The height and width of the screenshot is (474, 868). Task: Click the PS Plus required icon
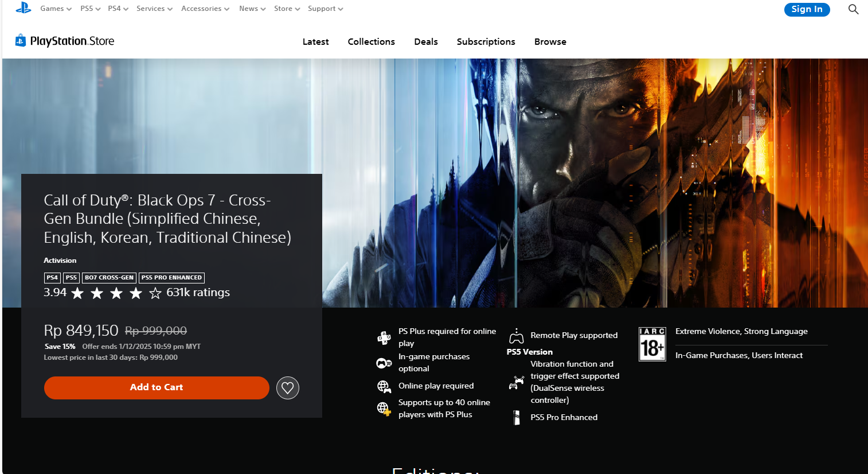pyautogui.click(x=384, y=337)
